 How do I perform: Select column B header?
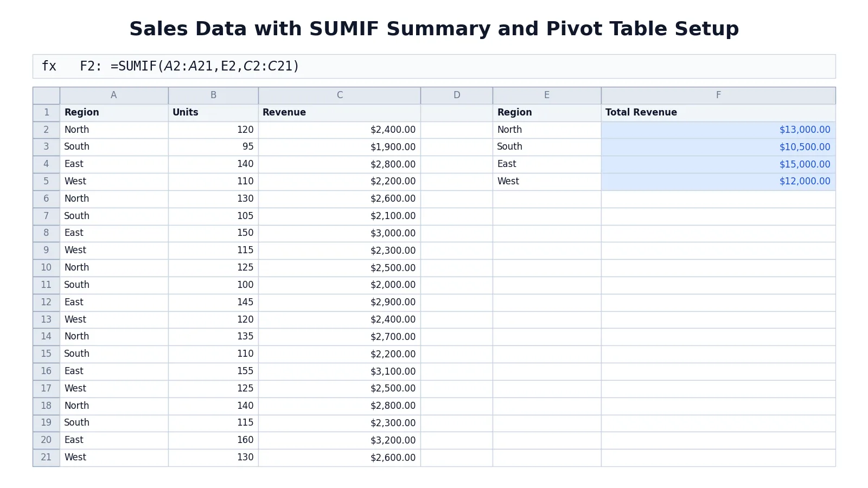213,95
